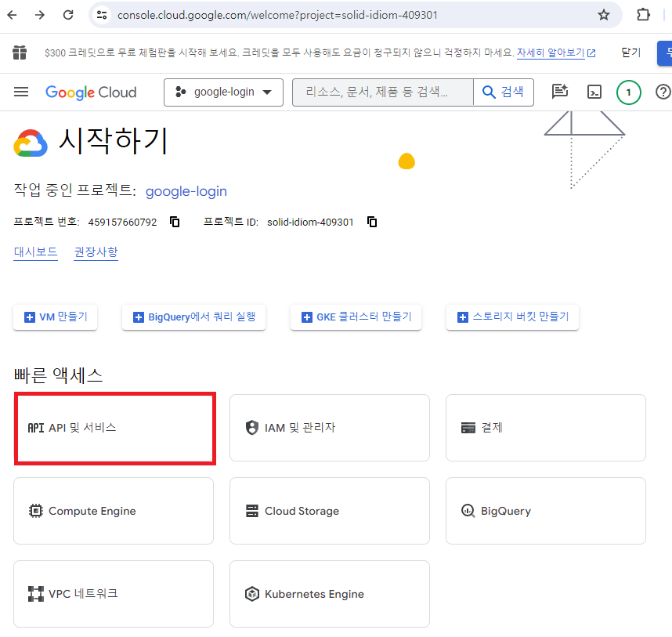Open notifications badge showing 1
This screenshot has width=672, height=637.
tap(628, 92)
